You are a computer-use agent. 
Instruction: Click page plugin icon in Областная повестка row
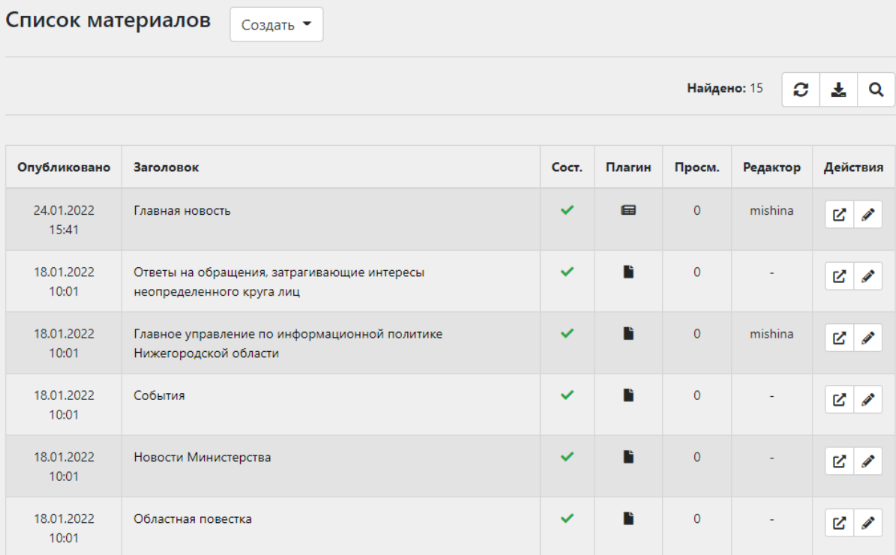[x=629, y=519]
